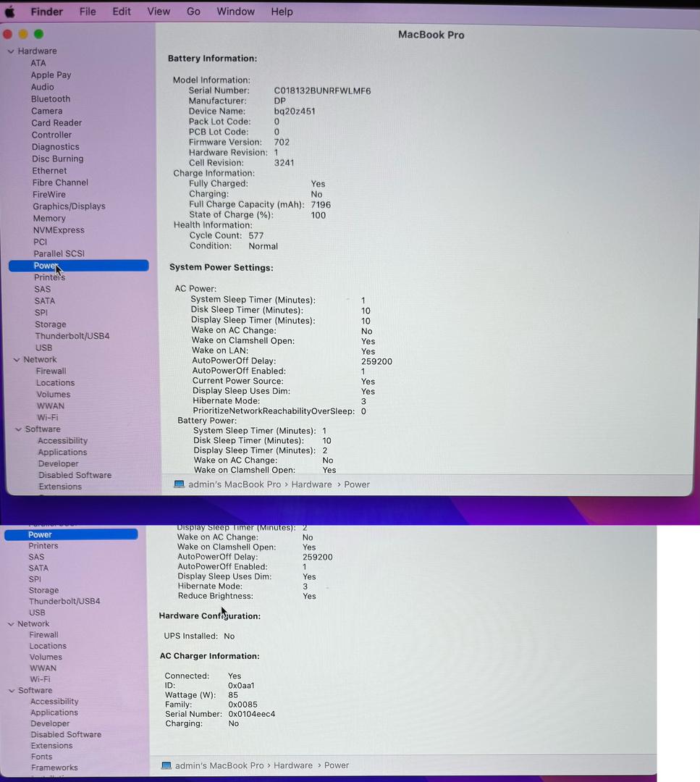This screenshot has width=700, height=782.
Task: Select Thunderbolt/USB4 in the upper window sidebar
Action: [72, 336]
